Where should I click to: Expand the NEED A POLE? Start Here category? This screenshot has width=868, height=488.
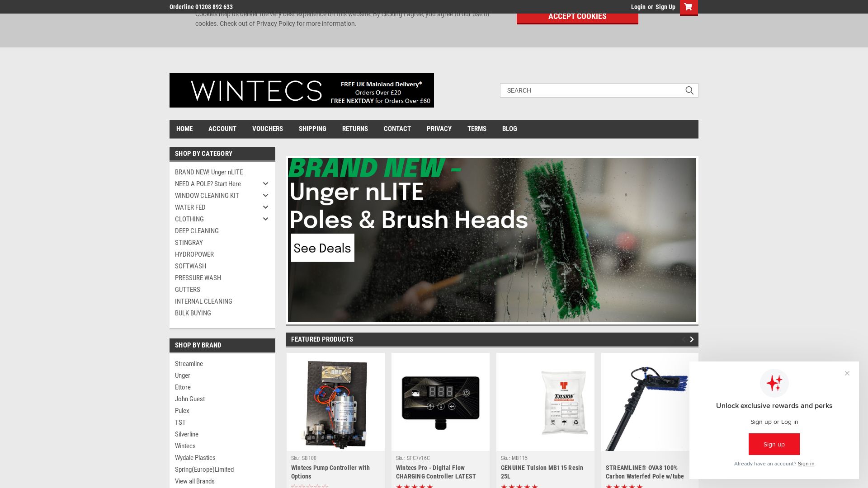click(x=265, y=183)
